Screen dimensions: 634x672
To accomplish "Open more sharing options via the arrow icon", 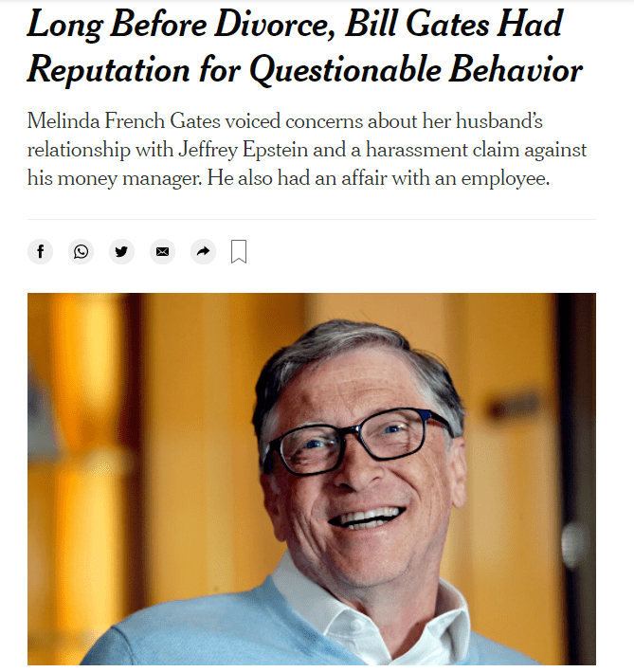I will [203, 251].
